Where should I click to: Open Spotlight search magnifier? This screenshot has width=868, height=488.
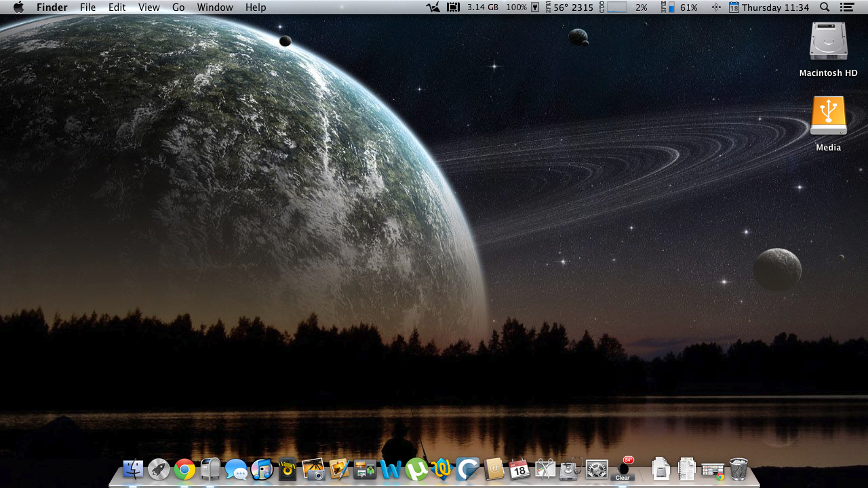(x=825, y=7)
